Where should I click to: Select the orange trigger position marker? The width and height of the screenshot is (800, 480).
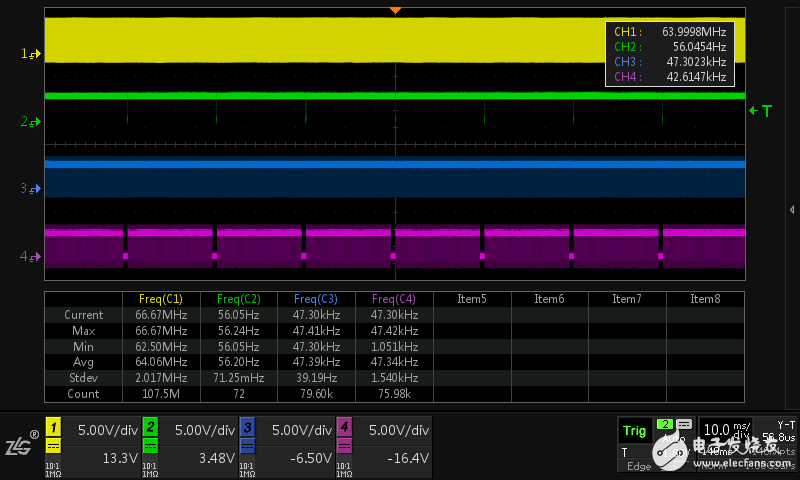(395, 9)
